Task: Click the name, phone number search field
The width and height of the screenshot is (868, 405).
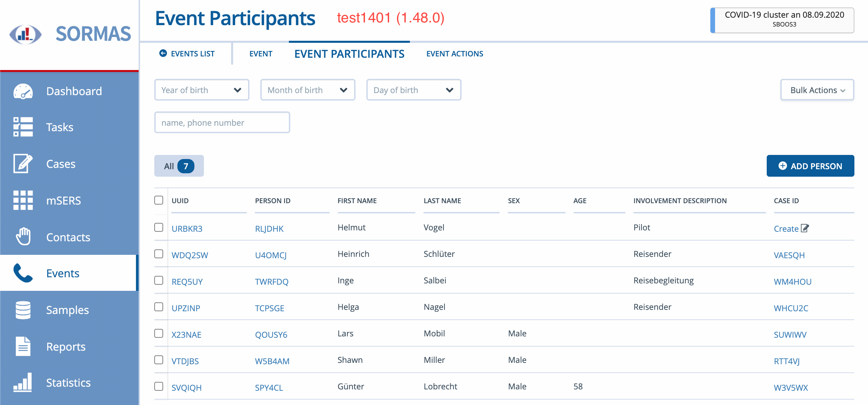Action: pyautogui.click(x=222, y=123)
